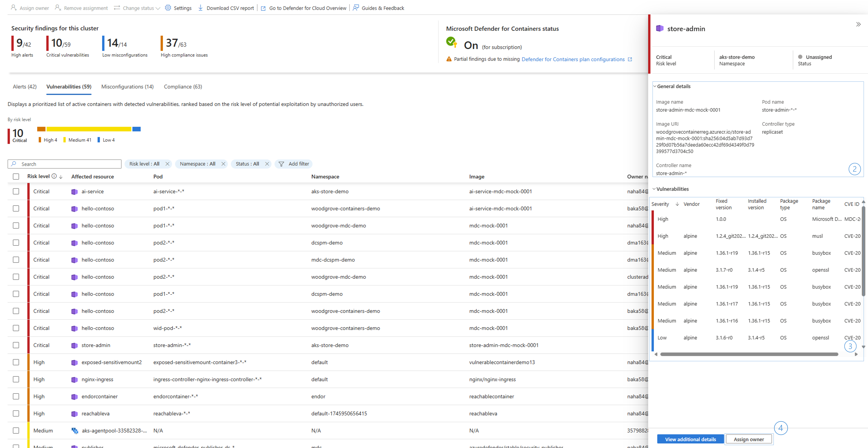868x448 pixels.
Task: Click the nginx-ingress container icon
Action: click(74, 380)
